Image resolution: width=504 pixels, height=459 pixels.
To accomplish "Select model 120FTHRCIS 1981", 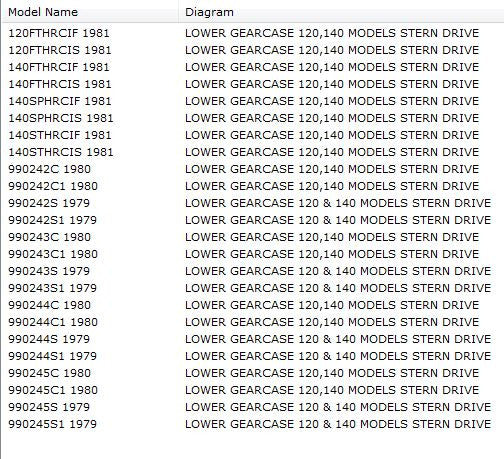I will [x=60, y=50].
